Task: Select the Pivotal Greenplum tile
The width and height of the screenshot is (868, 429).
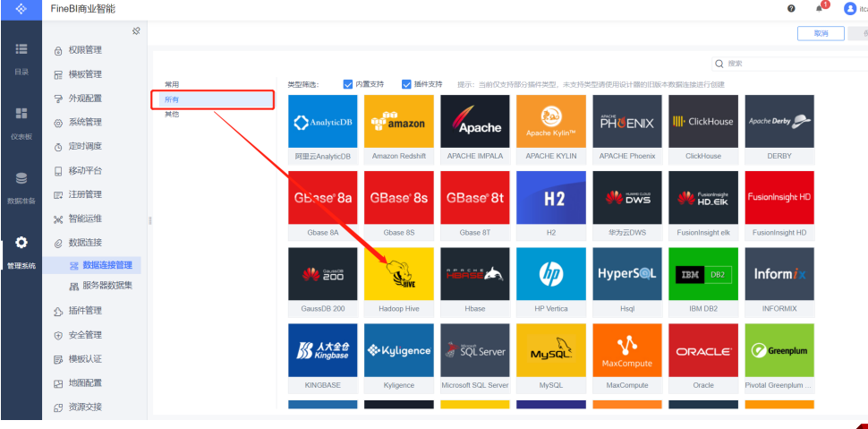Action: [x=779, y=358]
